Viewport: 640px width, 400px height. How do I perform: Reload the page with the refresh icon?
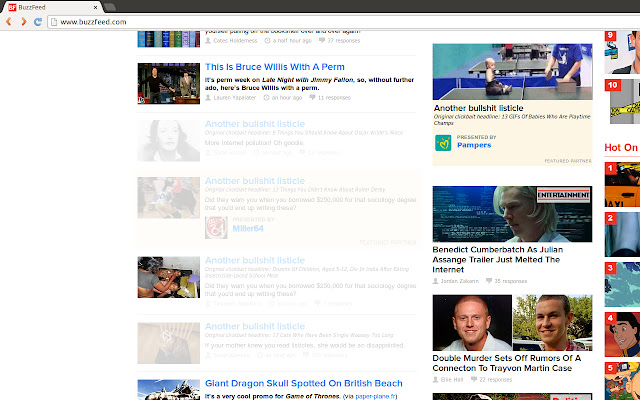tap(38, 22)
